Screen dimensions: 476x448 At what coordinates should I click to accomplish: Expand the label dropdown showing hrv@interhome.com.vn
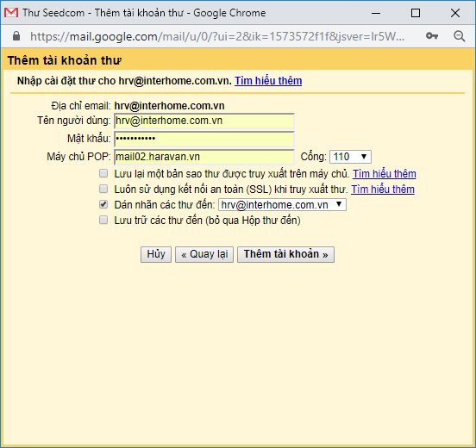[282, 205]
